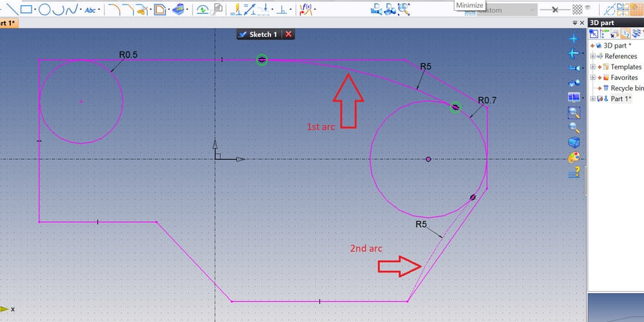644x322 pixels.
Task: Select the Project geometry 3D tool
Action: (x=178, y=10)
